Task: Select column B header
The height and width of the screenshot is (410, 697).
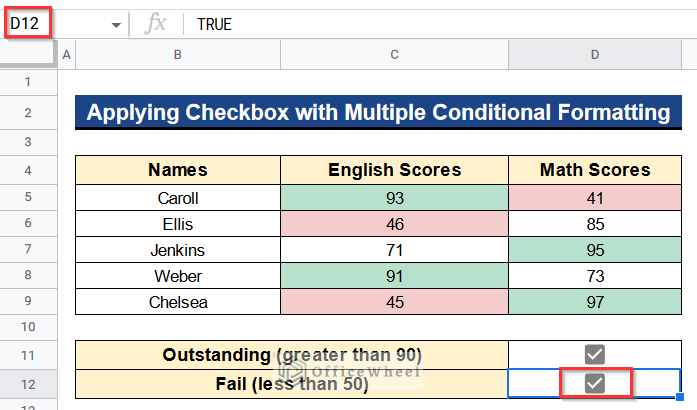Action: [178, 55]
